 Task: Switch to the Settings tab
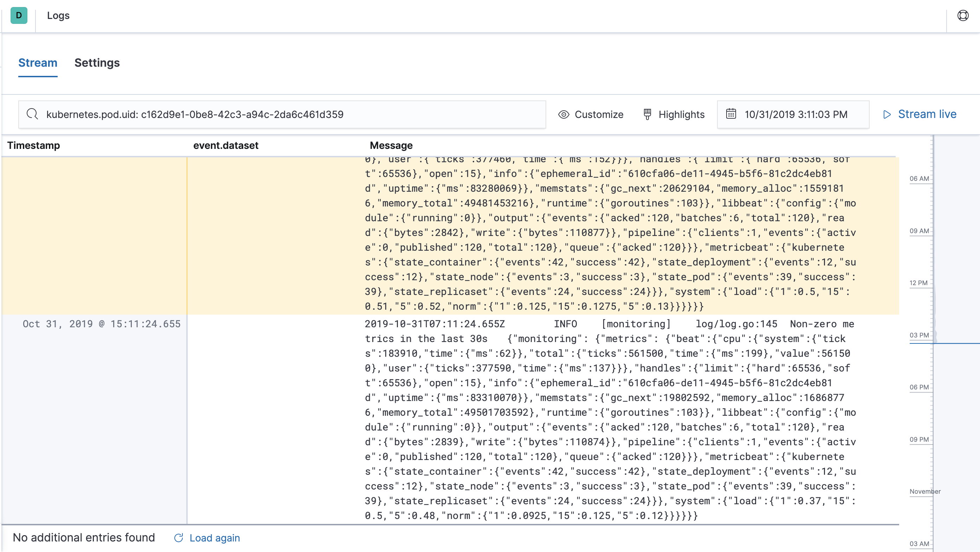(x=97, y=63)
